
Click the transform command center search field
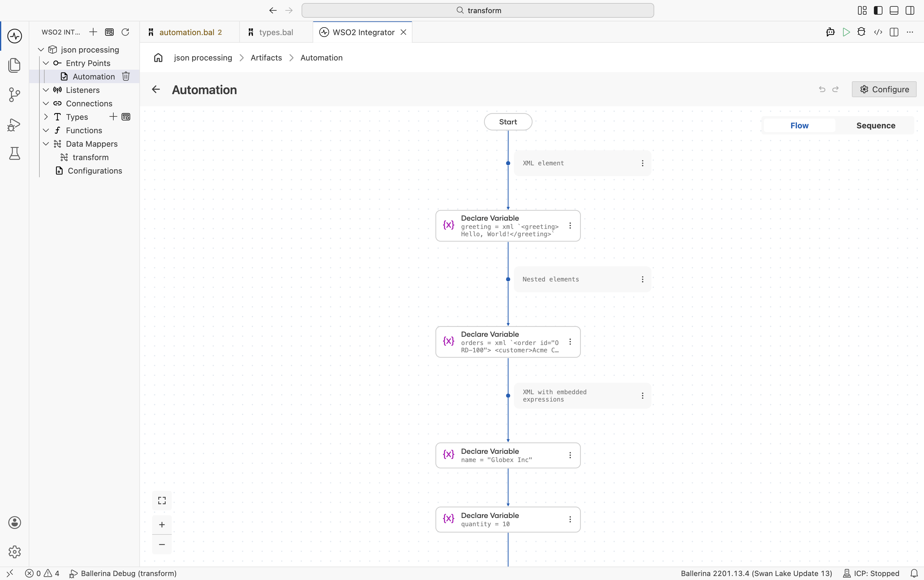tap(478, 10)
